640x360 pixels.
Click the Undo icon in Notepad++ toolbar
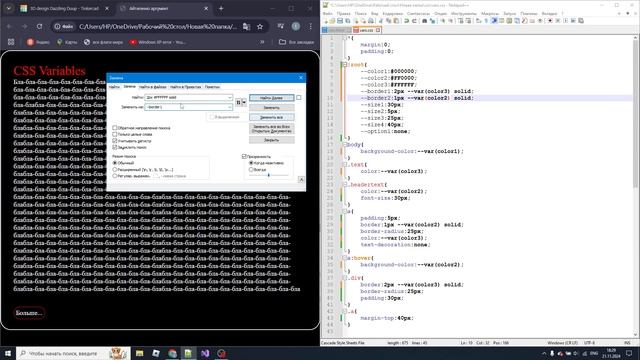point(407,20)
